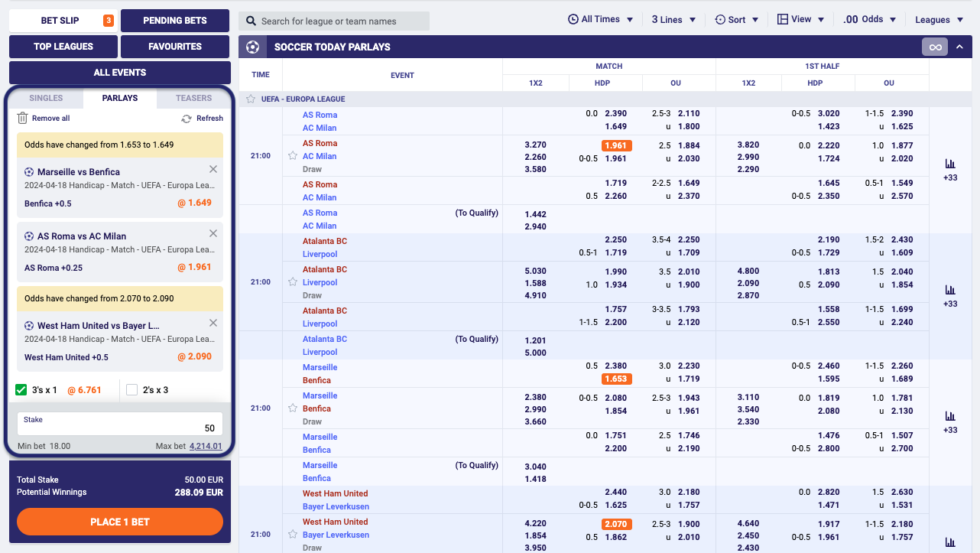Click the Stake amount input field
980x553 pixels.
[x=119, y=425]
